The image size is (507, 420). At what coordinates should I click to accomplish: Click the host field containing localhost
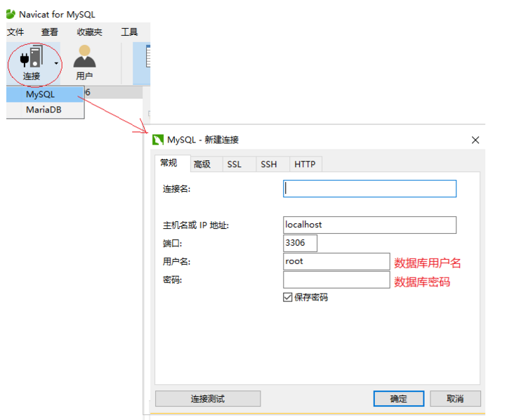coord(369,225)
